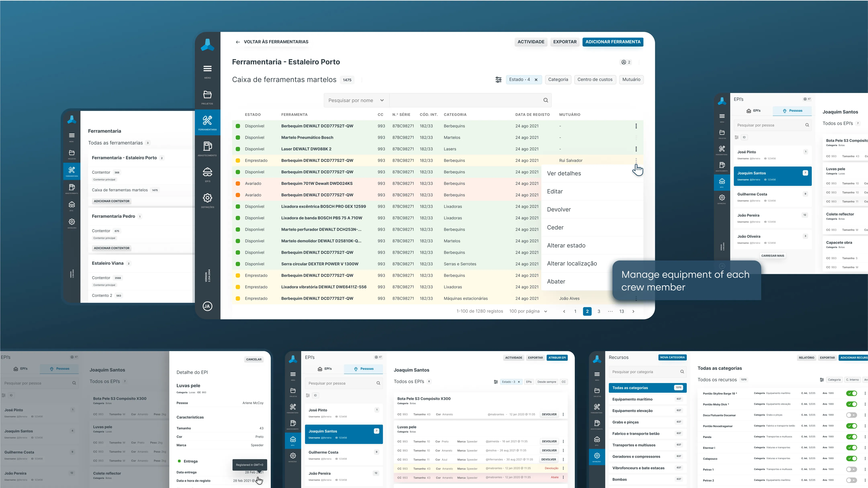Select Devolver in the context menu
Viewport: 868px width, 488px height.
[x=559, y=210]
